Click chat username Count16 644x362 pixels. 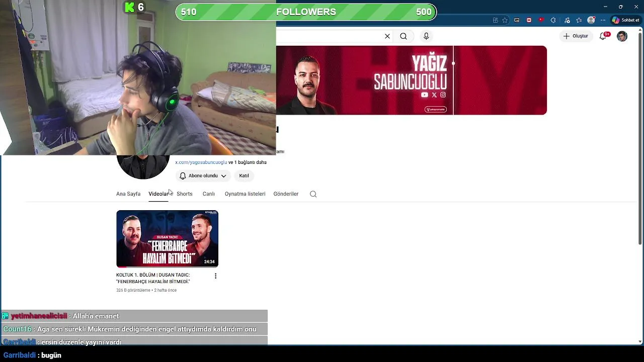pyautogui.click(x=17, y=329)
